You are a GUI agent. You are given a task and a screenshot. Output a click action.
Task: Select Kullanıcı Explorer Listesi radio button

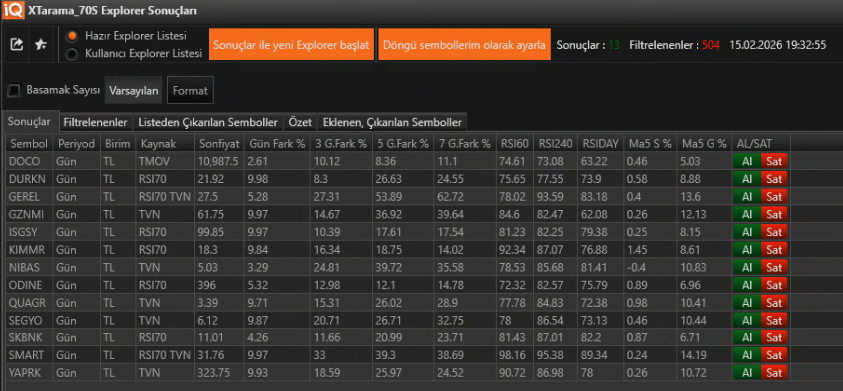71,54
